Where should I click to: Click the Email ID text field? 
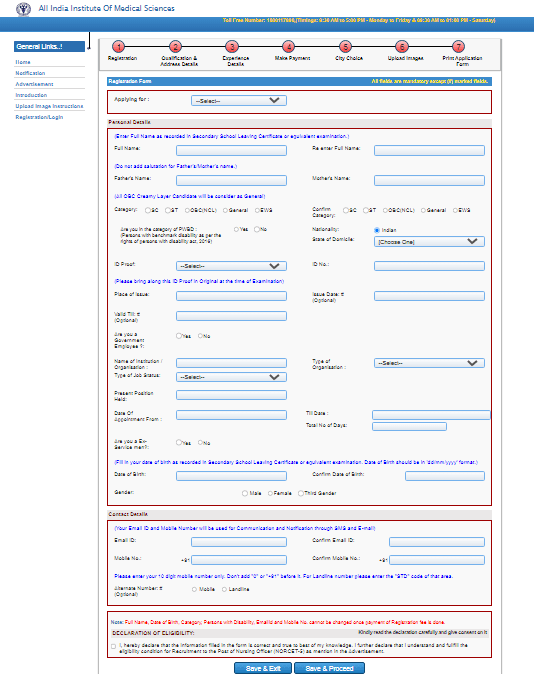tap(239, 542)
